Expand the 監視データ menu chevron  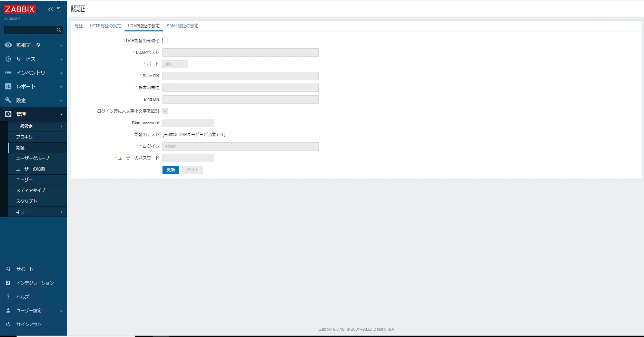point(61,45)
